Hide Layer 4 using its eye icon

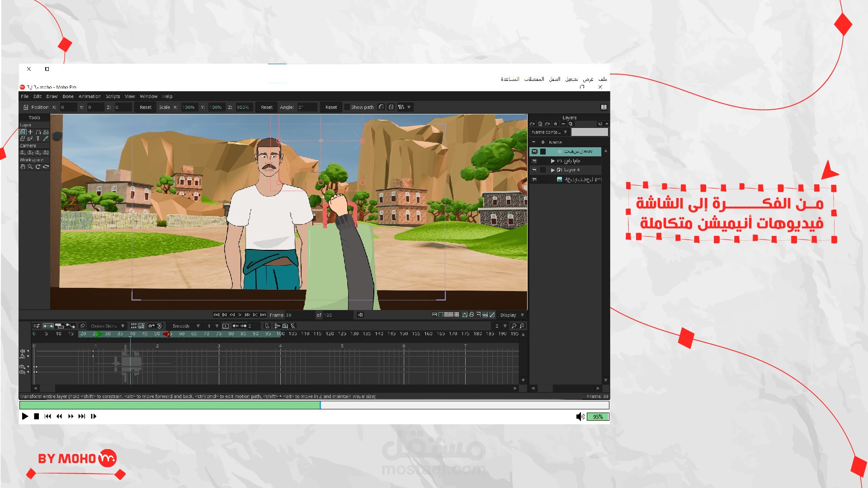[x=534, y=170]
